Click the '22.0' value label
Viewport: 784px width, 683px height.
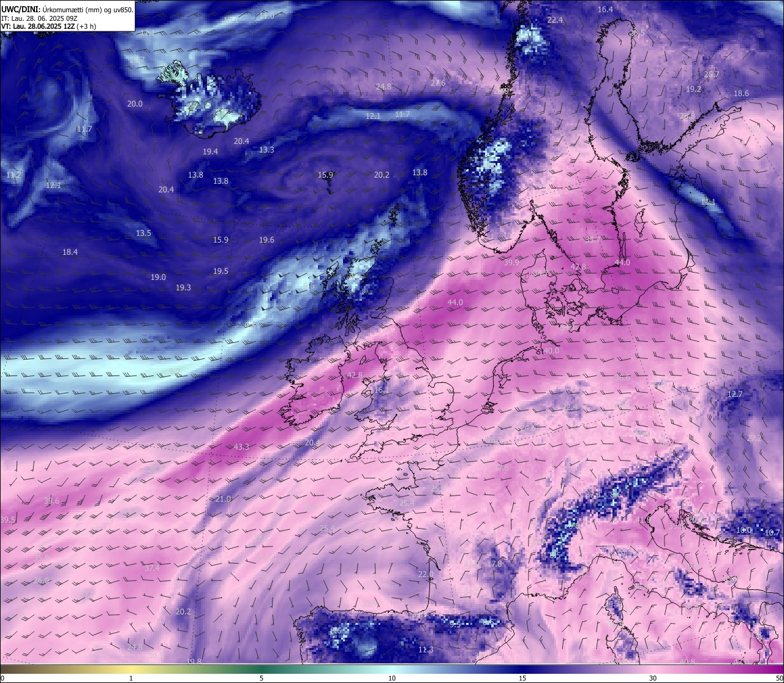(x=426, y=574)
